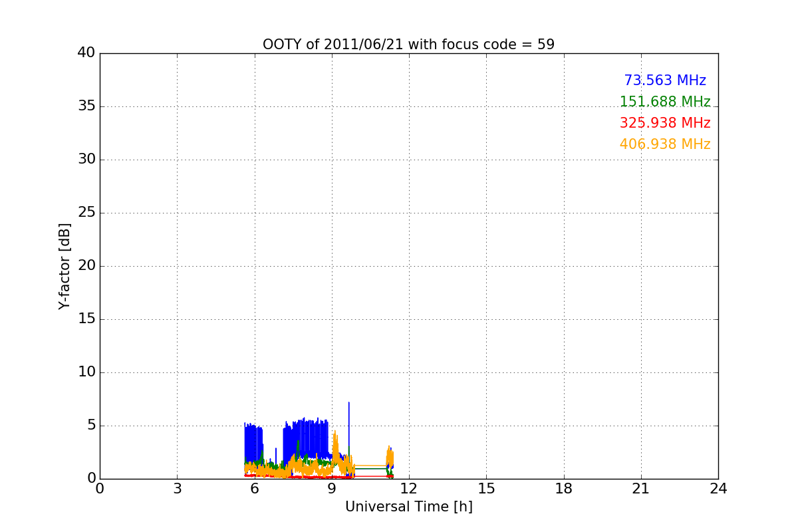
Task: Click the y-axis tick label 10
Action: pos(86,372)
